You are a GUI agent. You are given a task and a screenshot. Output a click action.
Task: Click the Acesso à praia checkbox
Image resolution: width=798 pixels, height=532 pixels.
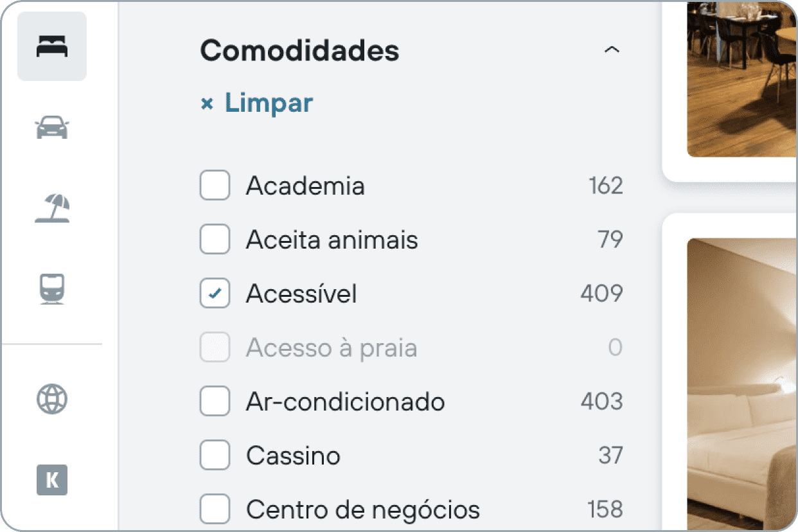pos(215,348)
